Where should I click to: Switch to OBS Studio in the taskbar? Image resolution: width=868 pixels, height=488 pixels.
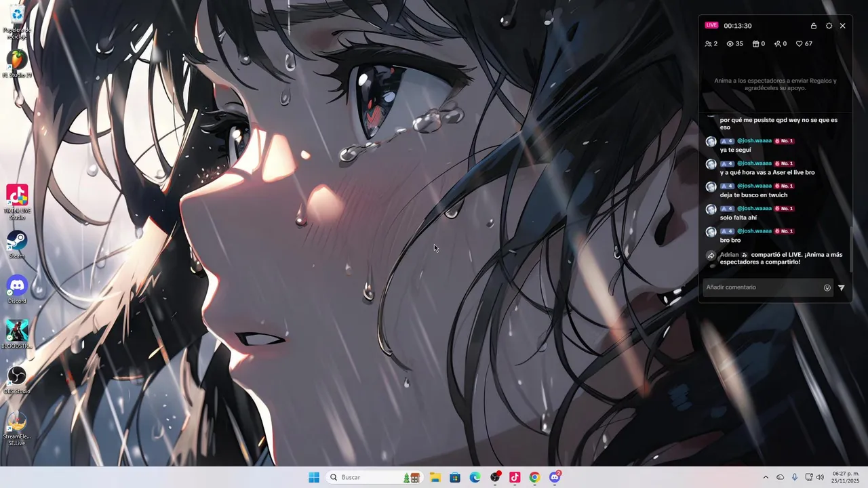pyautogui.click(x=496, y=477)
